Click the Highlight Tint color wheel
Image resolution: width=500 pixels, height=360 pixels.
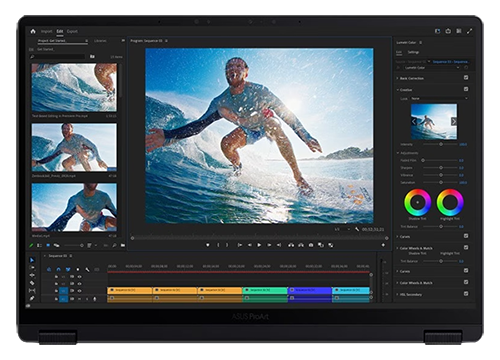(450, 202)
